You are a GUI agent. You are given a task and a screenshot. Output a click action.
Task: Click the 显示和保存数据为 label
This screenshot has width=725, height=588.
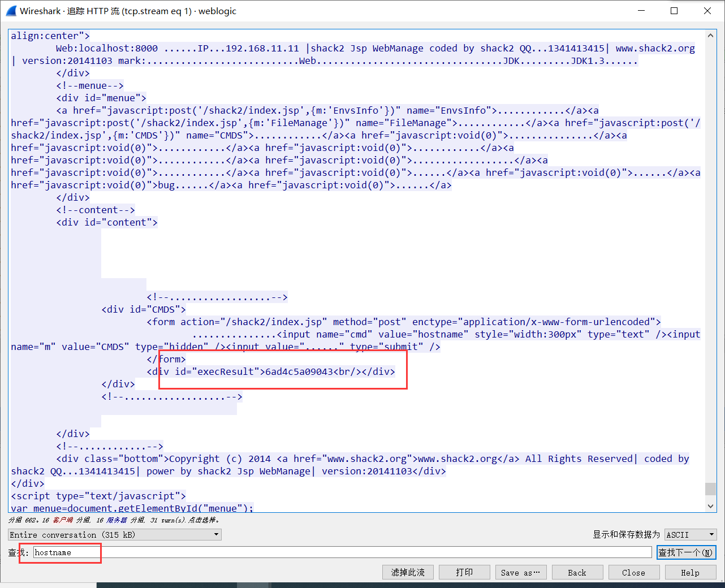(x=626, y=534)
